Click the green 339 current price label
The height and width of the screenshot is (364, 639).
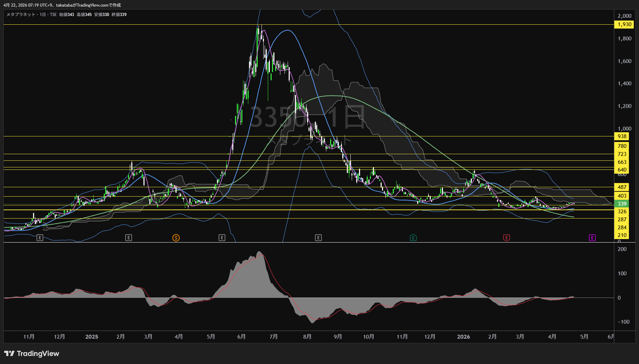click(x=622, y=204)
